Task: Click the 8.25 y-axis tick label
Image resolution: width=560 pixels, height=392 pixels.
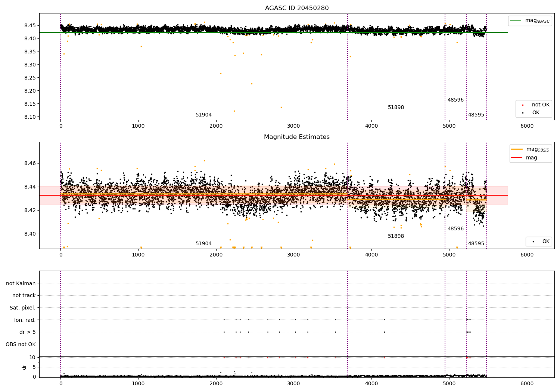Action: (30, 78)
